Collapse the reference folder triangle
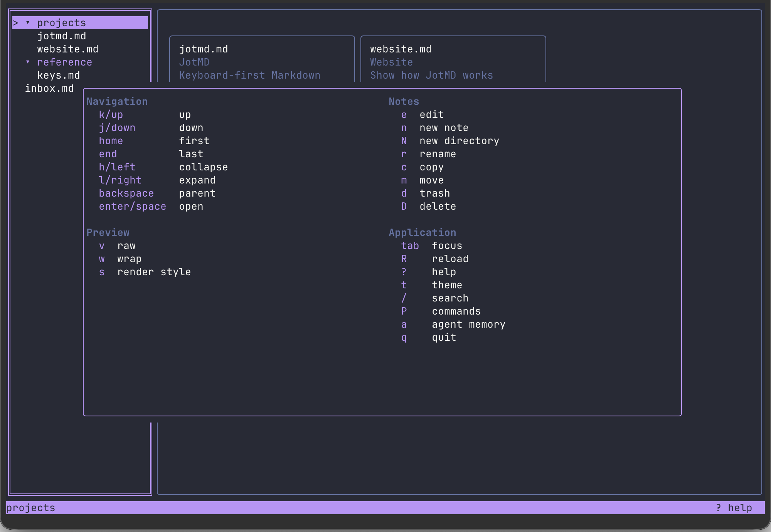This screenshot has width=771, height=532. 28,62
